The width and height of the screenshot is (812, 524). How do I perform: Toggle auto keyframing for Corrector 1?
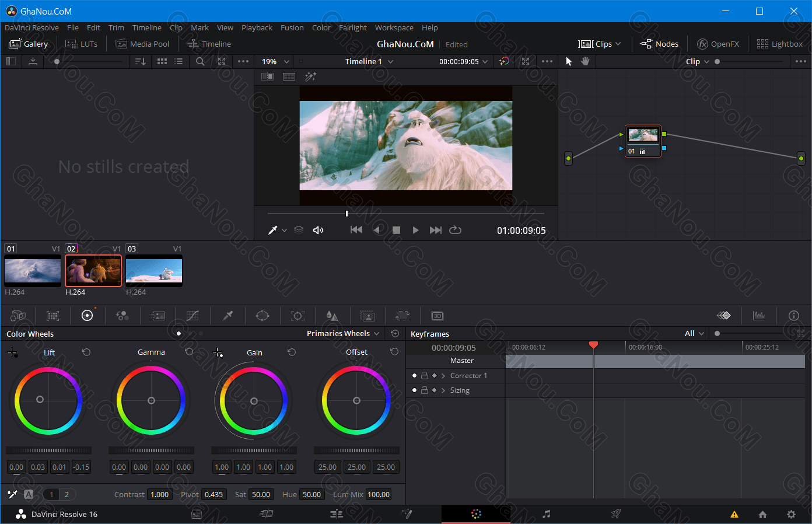pyautogui.click(x=434, y=375)
